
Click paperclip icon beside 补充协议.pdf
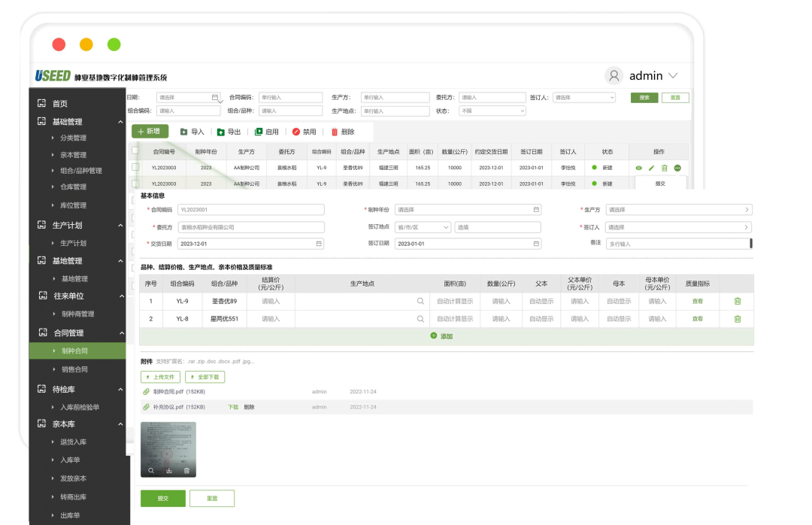146,407
